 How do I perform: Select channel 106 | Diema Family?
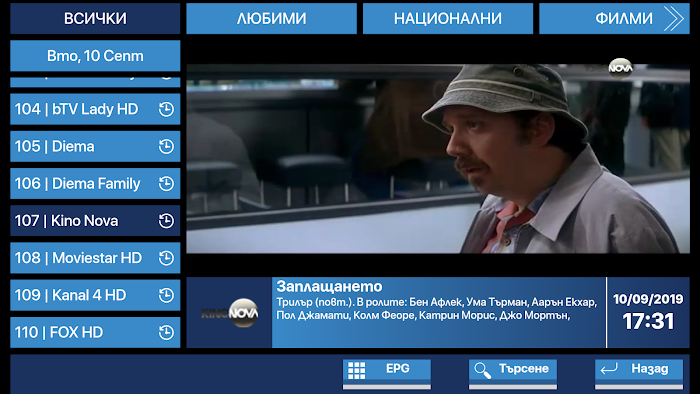(95, 183)
